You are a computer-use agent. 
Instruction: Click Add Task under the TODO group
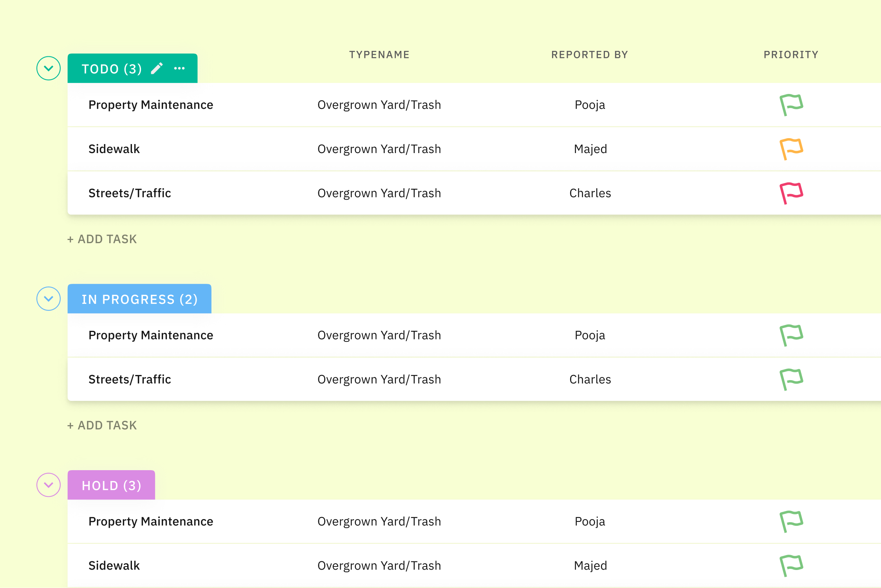pyautogui.click(x=102, y=239)
